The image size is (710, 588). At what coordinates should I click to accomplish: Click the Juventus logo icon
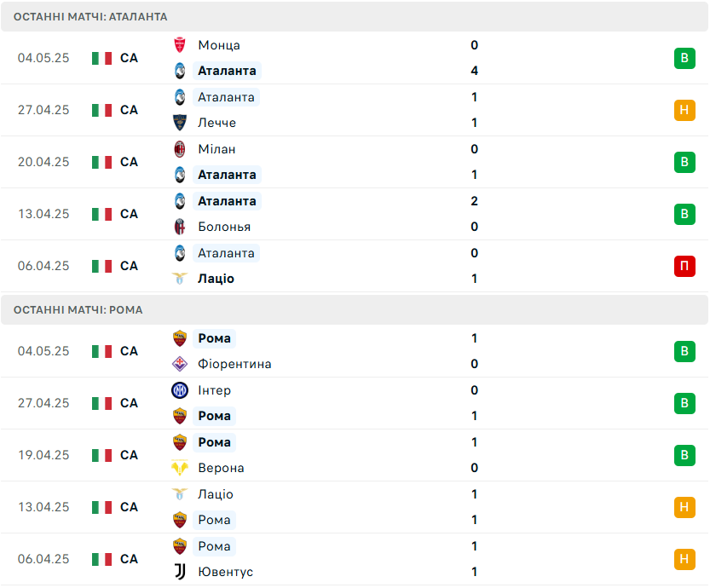coord(180,572)
